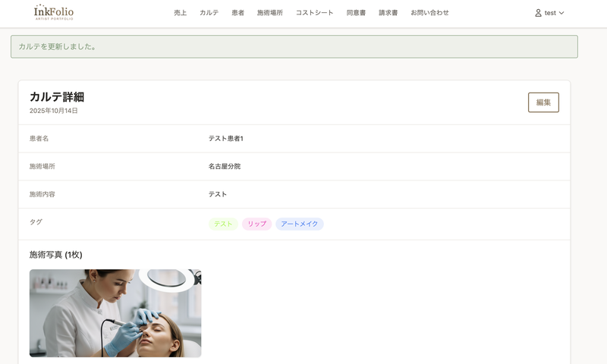607x364 pixels.
Task: Go to the カルテ menu item
Action: (x=209, y=13)
